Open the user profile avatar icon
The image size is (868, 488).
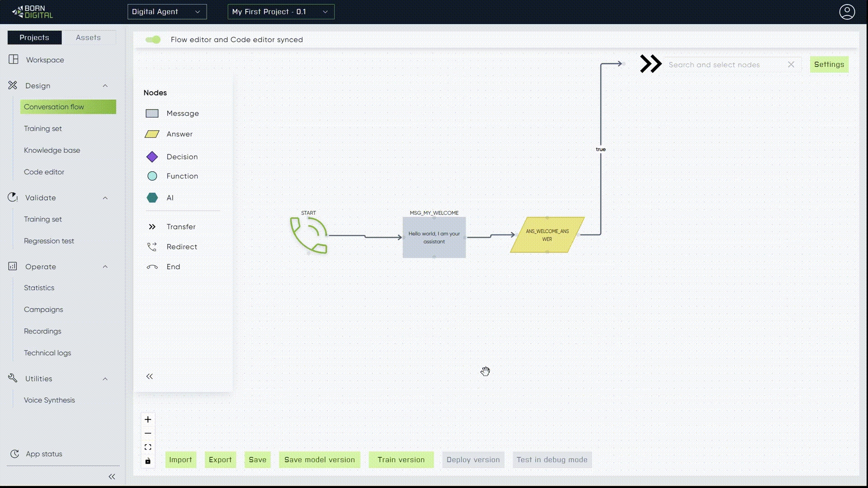847,12
